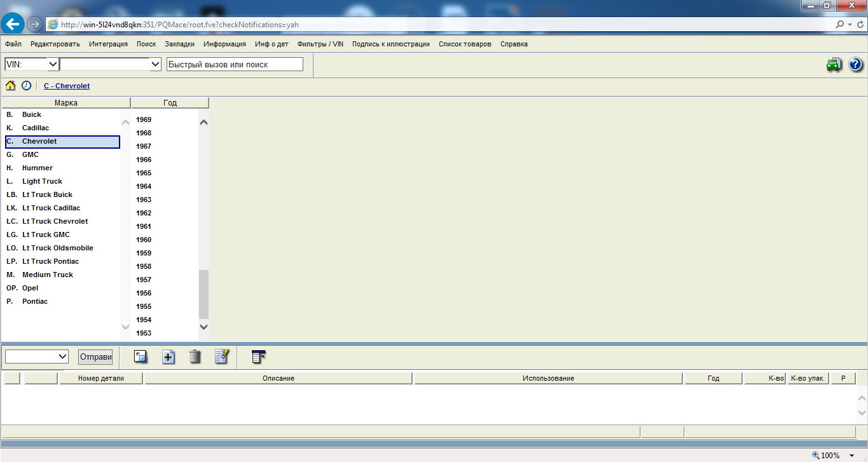The image size is (868, 462).
Task: Click the browser forward arrow
Action: (34, 25)
